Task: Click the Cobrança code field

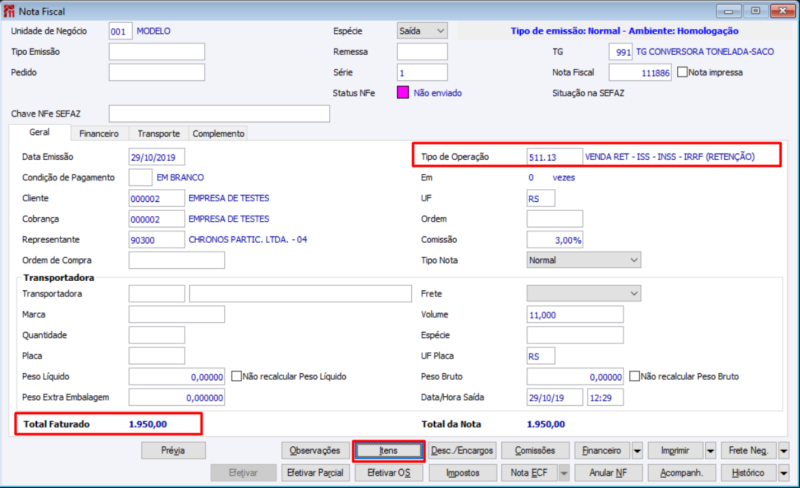Action: 157,219
